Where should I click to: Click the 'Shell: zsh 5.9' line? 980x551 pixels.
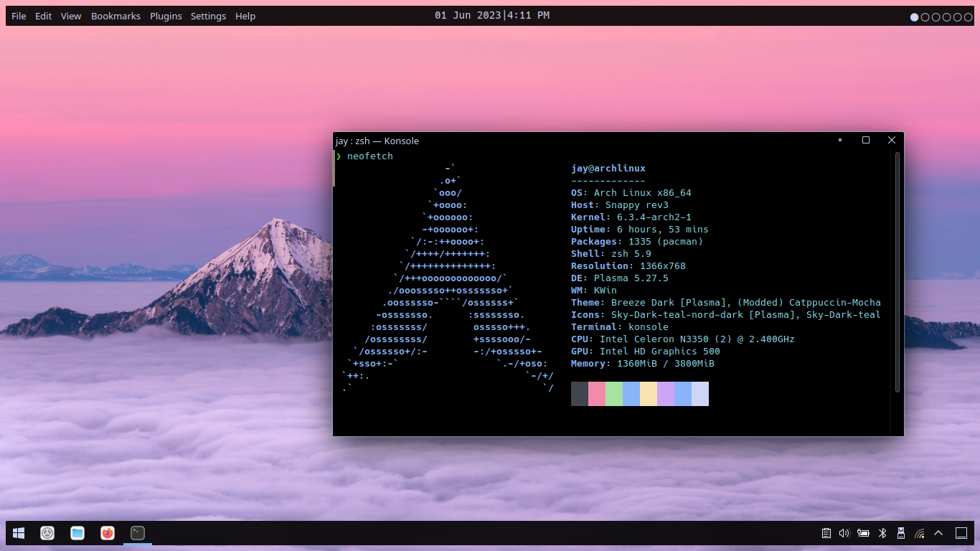click(611, 254)
